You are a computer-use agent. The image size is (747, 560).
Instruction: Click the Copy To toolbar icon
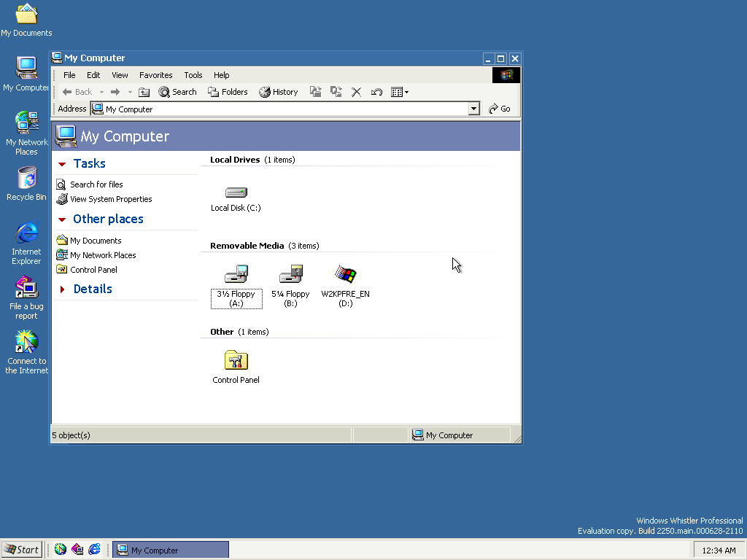point(336,92)
